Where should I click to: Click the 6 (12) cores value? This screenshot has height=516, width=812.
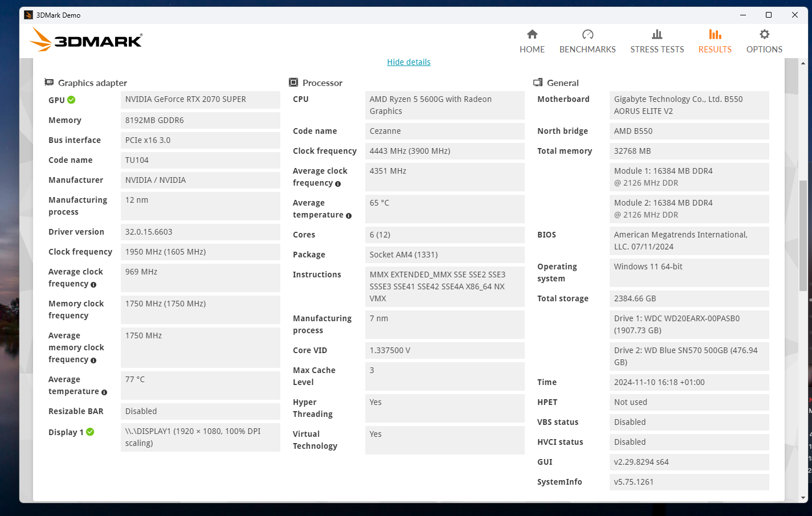(x=445, y=235)
